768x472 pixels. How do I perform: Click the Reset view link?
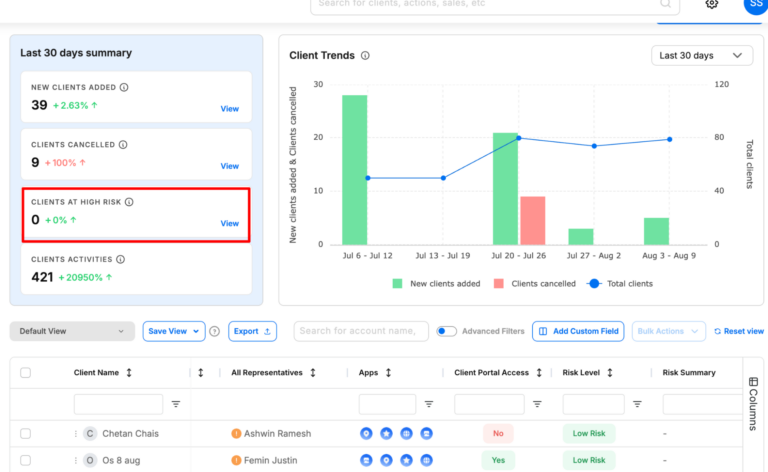pyautogui.click(x=739, y=331)
